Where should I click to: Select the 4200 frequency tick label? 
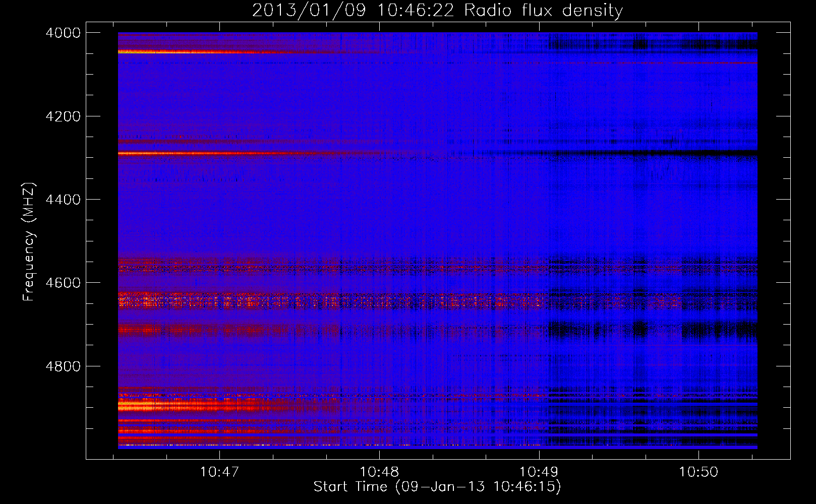(x=63, y=116)
